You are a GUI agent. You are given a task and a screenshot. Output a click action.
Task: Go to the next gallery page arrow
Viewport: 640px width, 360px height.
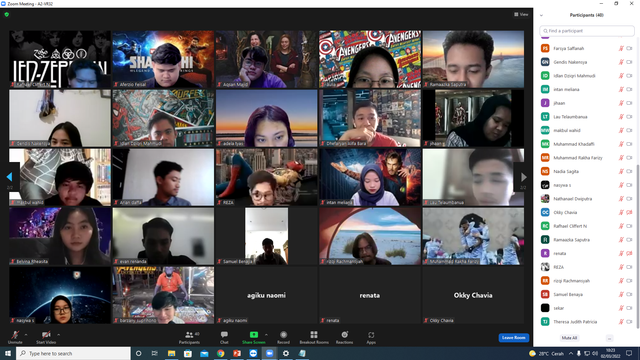click(x=524, y=177)
